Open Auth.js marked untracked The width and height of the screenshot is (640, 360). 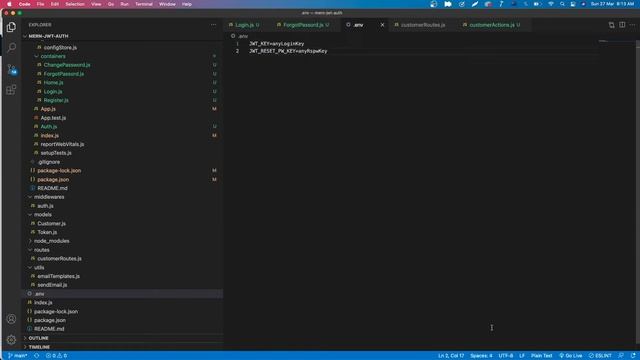(49, 127)
